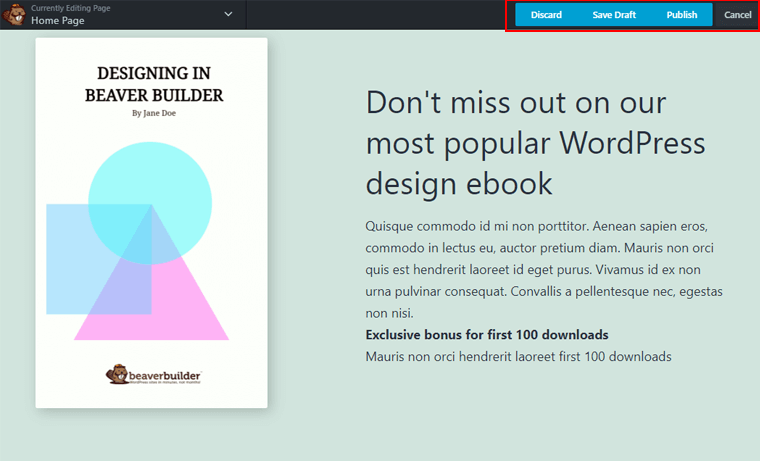Click the 'Home Page' title text
The width and height of the screenshot is (760, 461).
58,20
